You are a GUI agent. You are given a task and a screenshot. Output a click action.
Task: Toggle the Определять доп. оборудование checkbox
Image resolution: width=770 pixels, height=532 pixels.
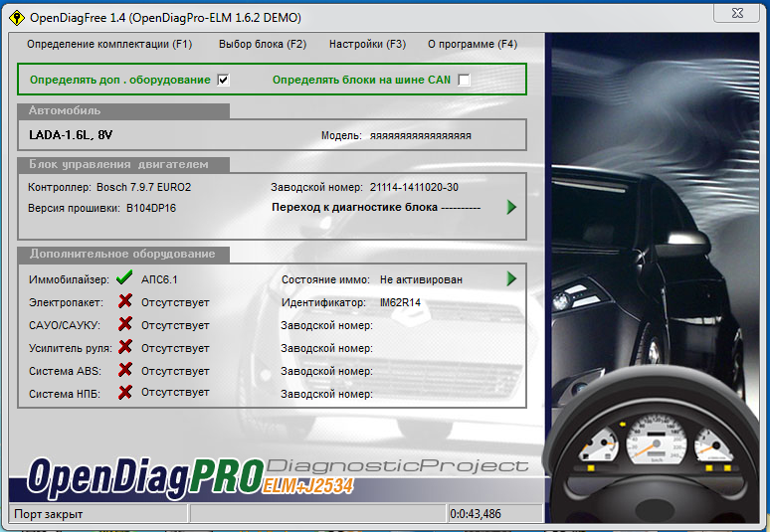click(x=224, y=80)
